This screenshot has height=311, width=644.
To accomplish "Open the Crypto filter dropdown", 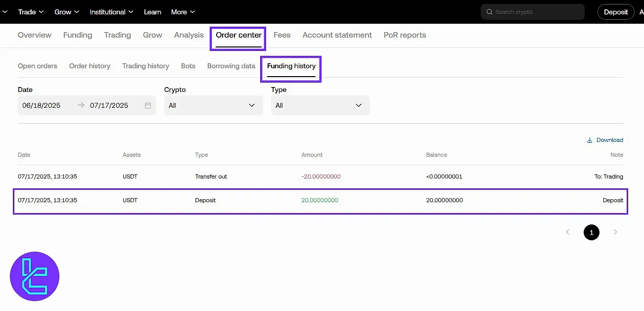I will click(x=213, y=105).
